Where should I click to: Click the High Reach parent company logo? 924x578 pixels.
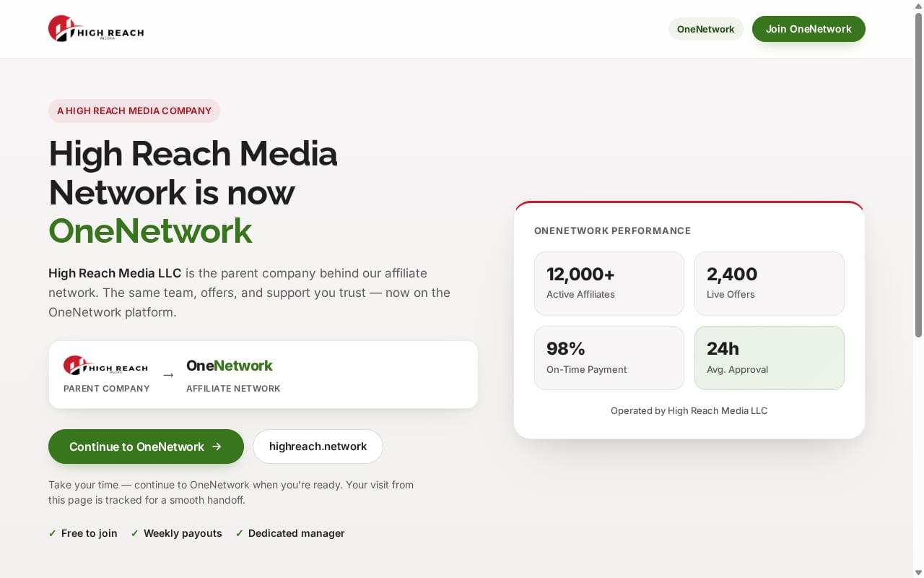point(105,366)
